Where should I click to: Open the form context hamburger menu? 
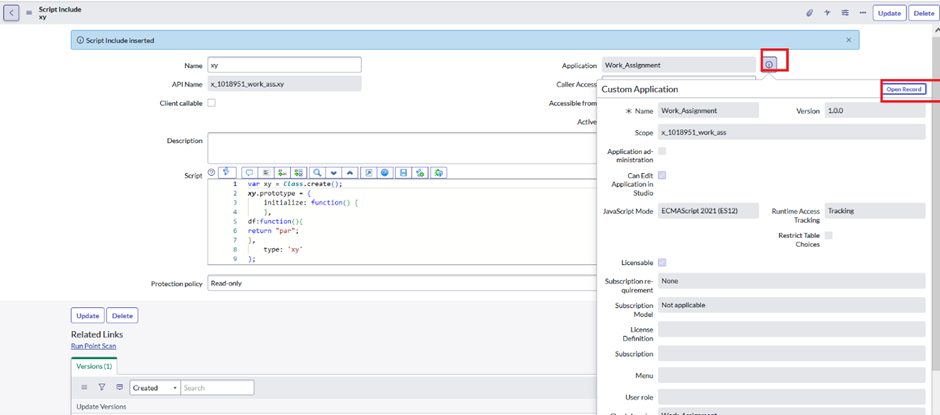29,13
